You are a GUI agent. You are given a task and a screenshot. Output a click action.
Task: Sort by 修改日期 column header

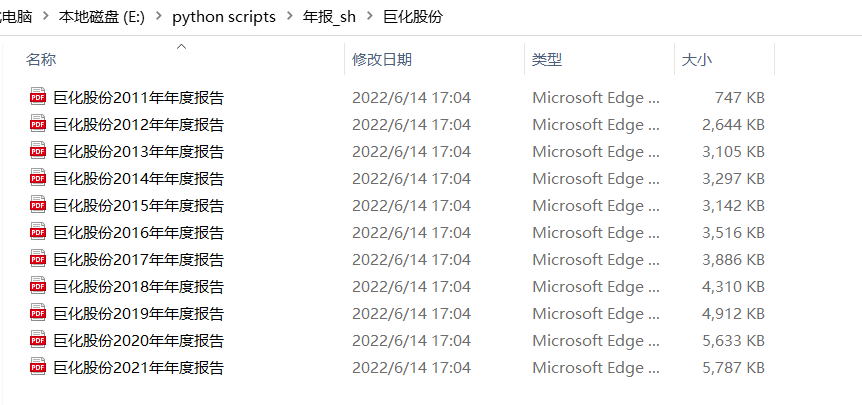tap(381, 60)
